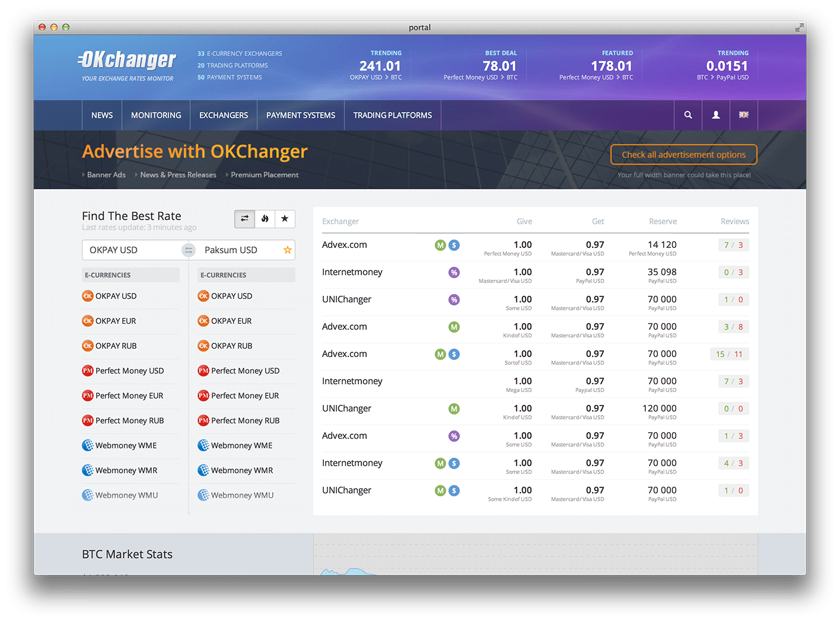The image size is (840, 622).
Task: Open the PAYMENT SYSTEMS menu item
Action: 301,115
